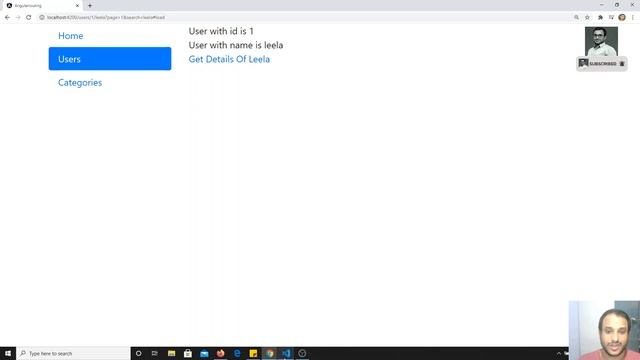The width and height of the screenshot is (640, 360).
Task: Click the site info icon in address bar
Action: tap(42, 18)
